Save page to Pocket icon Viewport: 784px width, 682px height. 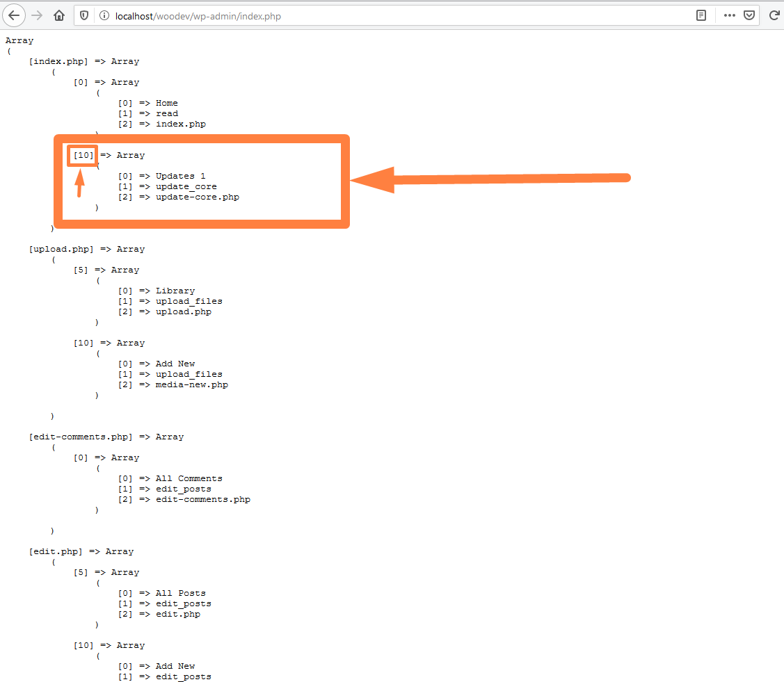[x=749, y=15]
